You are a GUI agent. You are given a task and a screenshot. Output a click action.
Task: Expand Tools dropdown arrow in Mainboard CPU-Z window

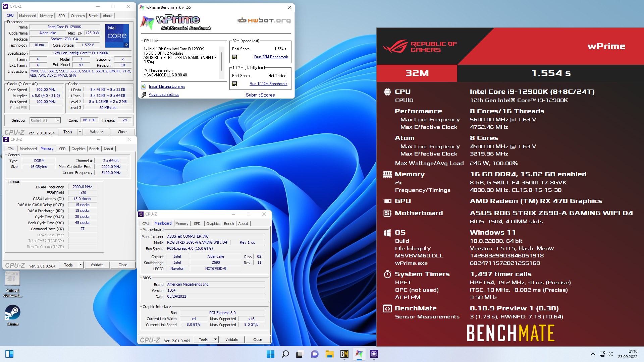click(x=215, y=340)
